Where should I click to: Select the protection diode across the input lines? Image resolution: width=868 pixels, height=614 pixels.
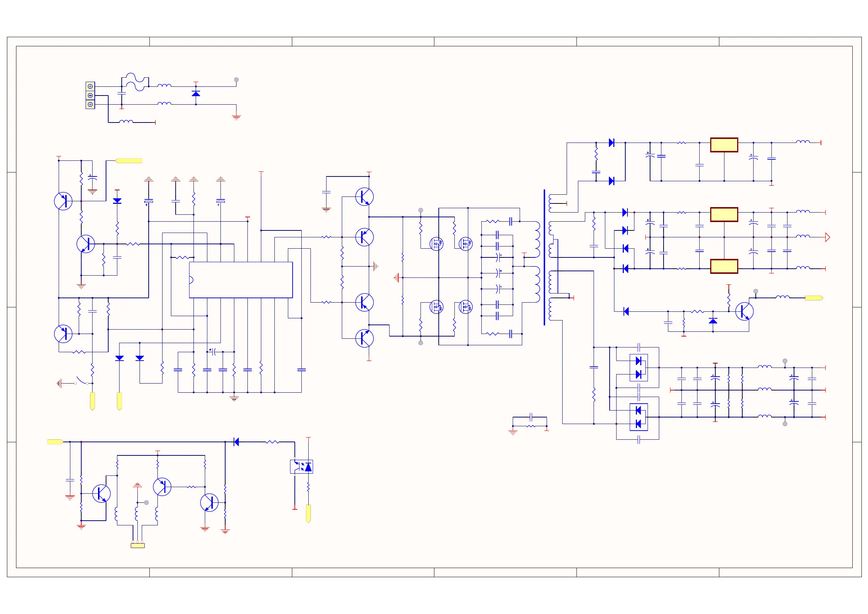click(x=196, y=93)
